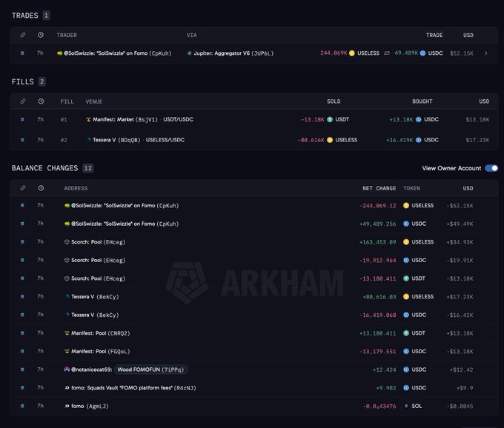Viewport: 504px width, 428px height.
Task: Click the +163,453.09 net change value
Action: 378,242
